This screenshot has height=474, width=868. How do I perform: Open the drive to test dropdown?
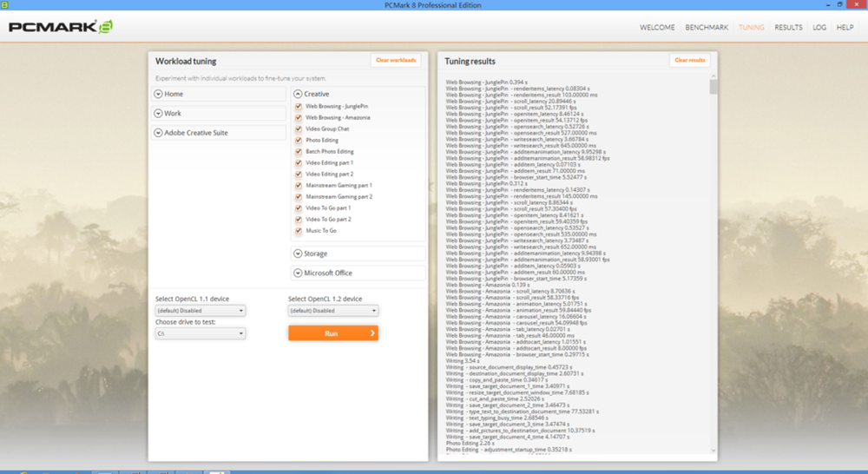(201, 333)
